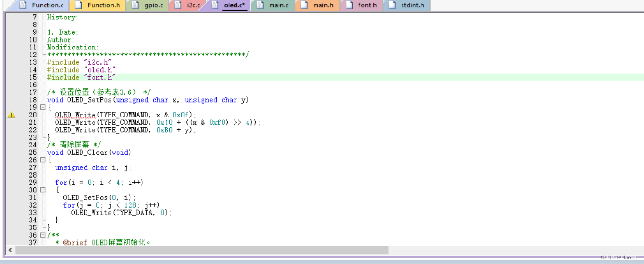The image size is (644, 264).
Task: Click the OLED_SetPos(0, i); call
Action: (x=99, y=197)
